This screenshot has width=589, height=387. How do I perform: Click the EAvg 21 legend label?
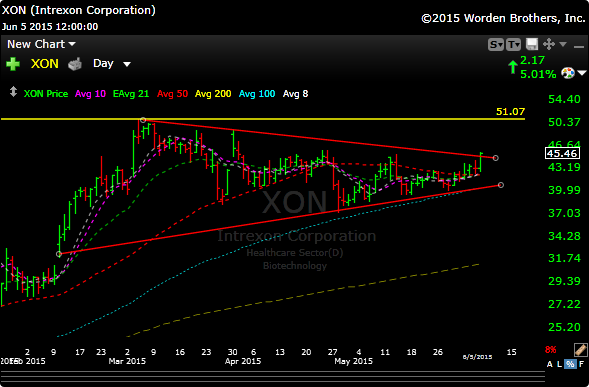coord(131,94)
